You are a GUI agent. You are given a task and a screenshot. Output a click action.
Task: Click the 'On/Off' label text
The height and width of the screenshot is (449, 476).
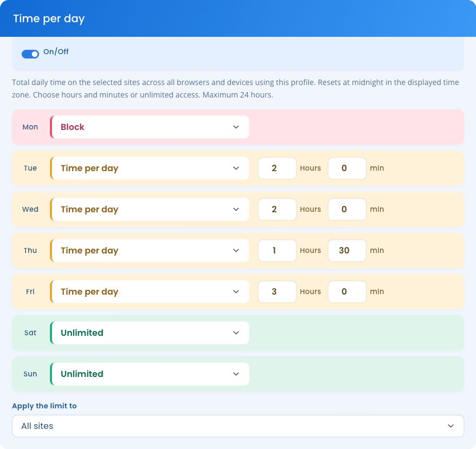(56, 51)
